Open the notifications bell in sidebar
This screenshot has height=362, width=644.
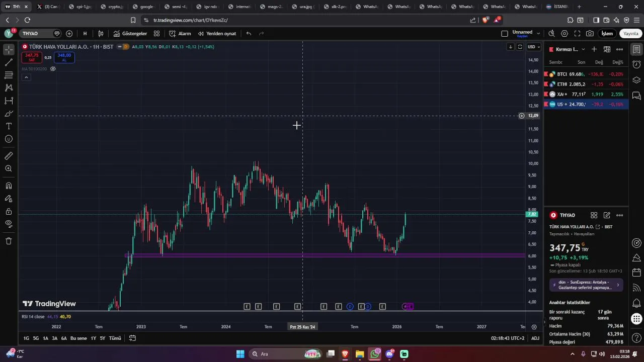point(636,303)
